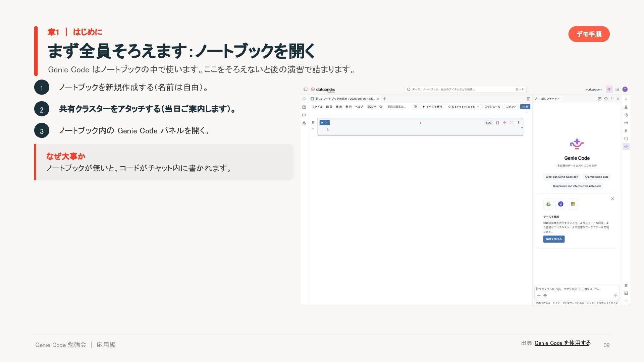
Task: Open the terminal icon in right rail
Action: 626,293
